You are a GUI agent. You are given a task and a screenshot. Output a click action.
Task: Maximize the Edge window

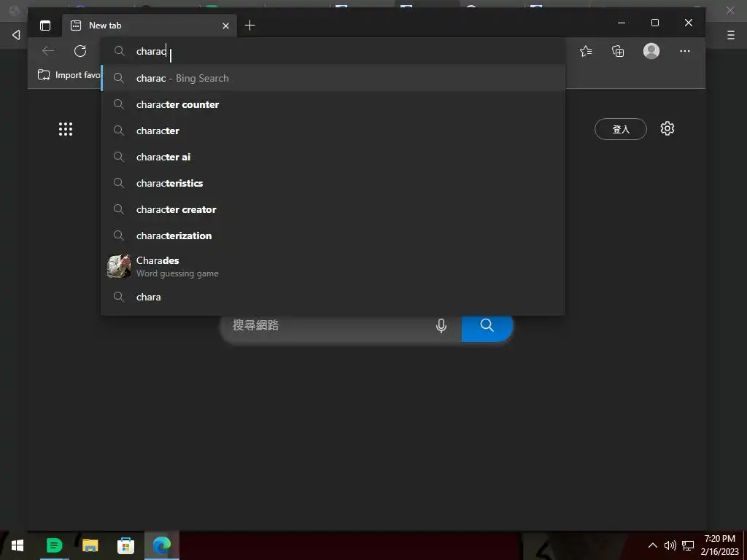click(x=655, y=23)
